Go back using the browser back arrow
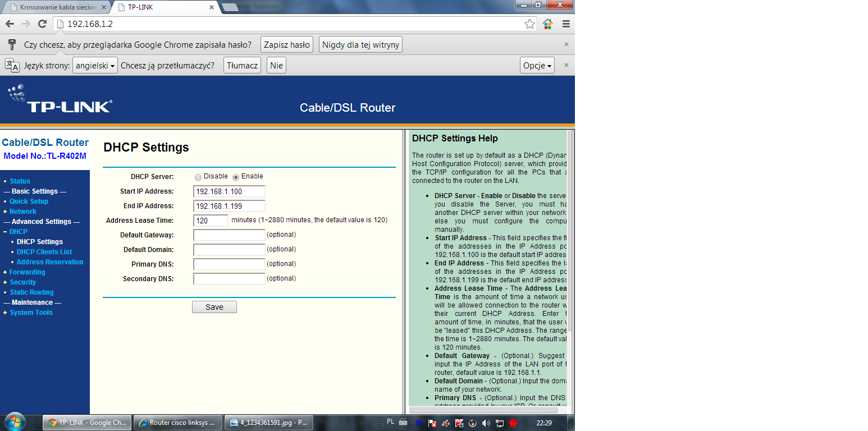Image resolution: width=868 pixels, height=431 pixels. (10, 24)
